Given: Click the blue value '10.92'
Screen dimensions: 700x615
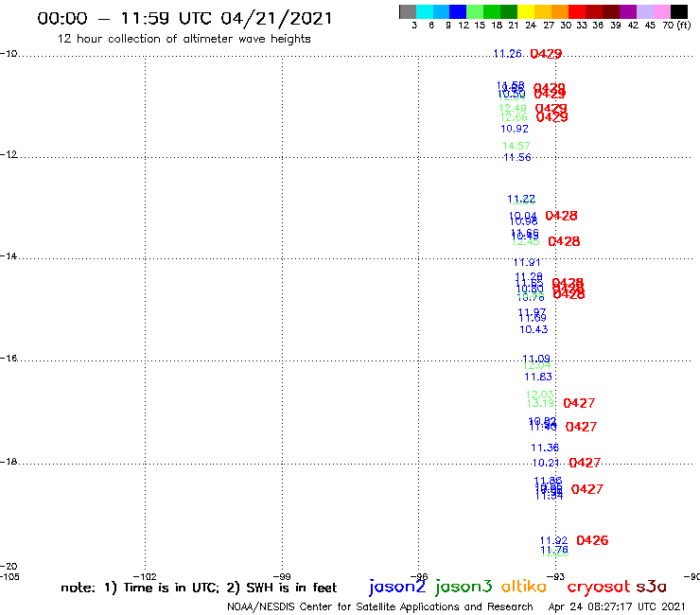Looking at the screenshot, I should coord(515,129).
